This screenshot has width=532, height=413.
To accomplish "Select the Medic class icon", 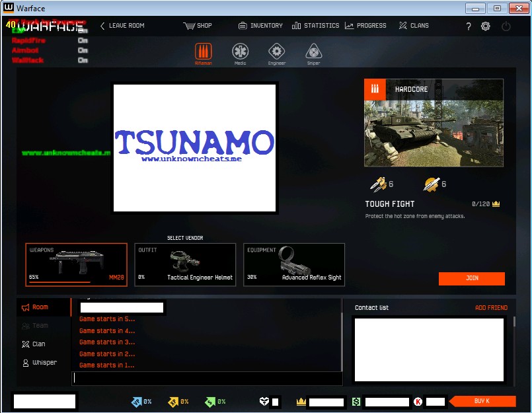I will pos(240,52).
